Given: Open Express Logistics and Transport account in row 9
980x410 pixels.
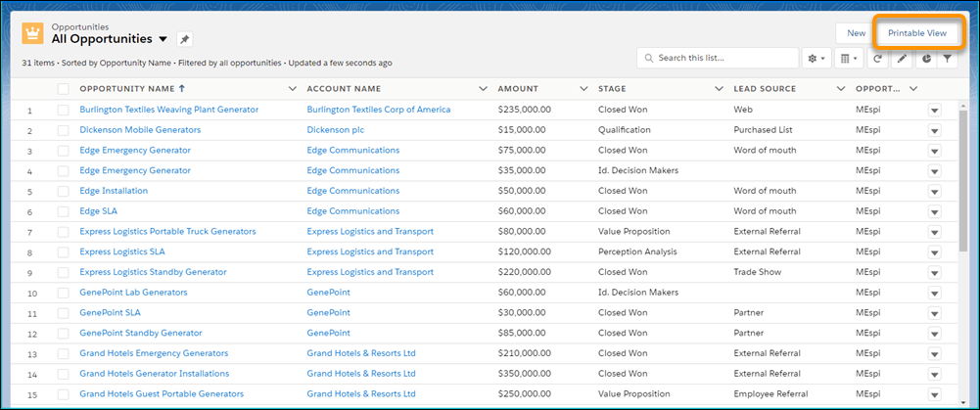Looking at the screenshot, I should [370, 272].
